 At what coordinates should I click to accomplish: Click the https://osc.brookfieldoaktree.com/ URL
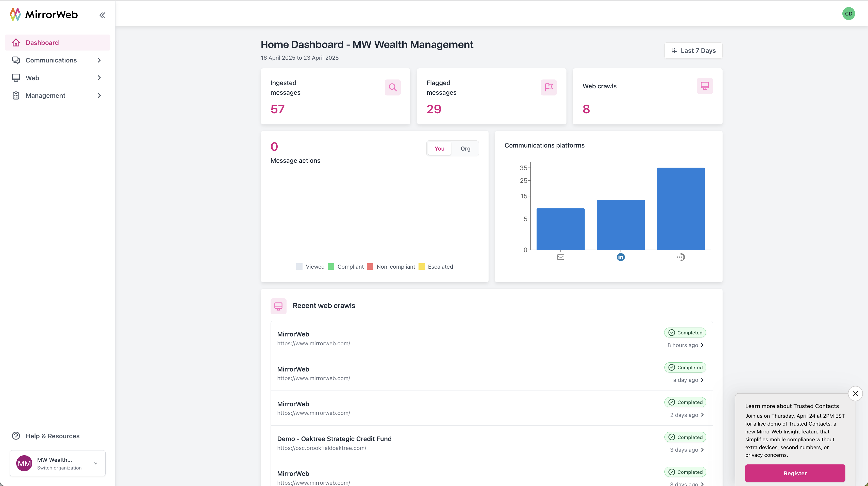[x=322, y=448]
